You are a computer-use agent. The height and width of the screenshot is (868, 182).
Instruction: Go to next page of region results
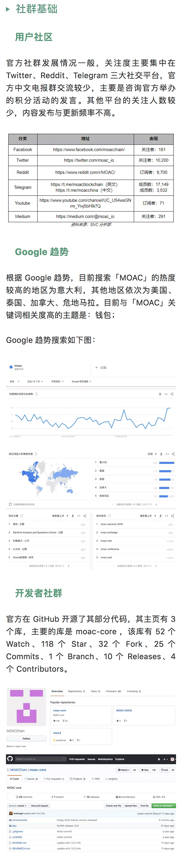tap(156, 504)
